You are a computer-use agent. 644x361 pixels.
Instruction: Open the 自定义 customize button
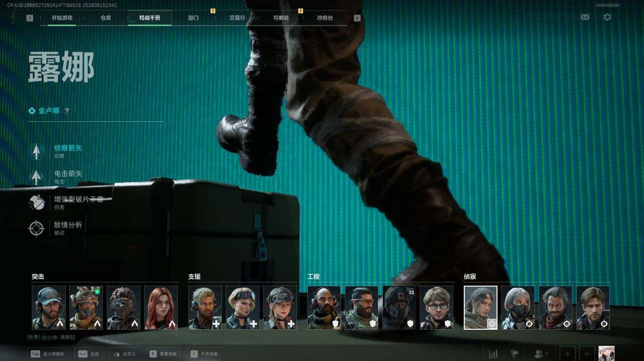[125, 354]
